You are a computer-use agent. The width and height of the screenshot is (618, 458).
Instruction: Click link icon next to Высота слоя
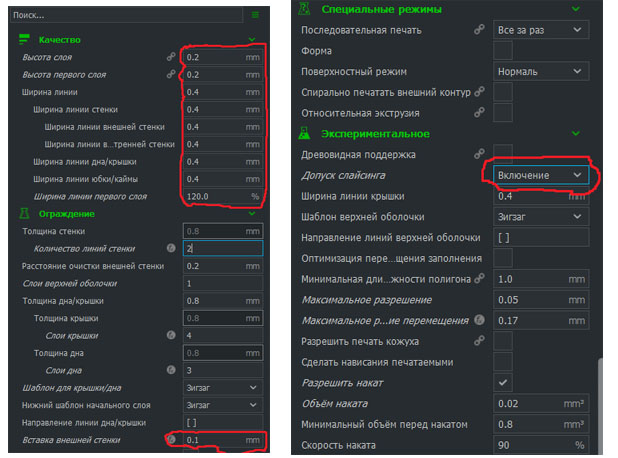pyautogui.click(x=171, y=57)
